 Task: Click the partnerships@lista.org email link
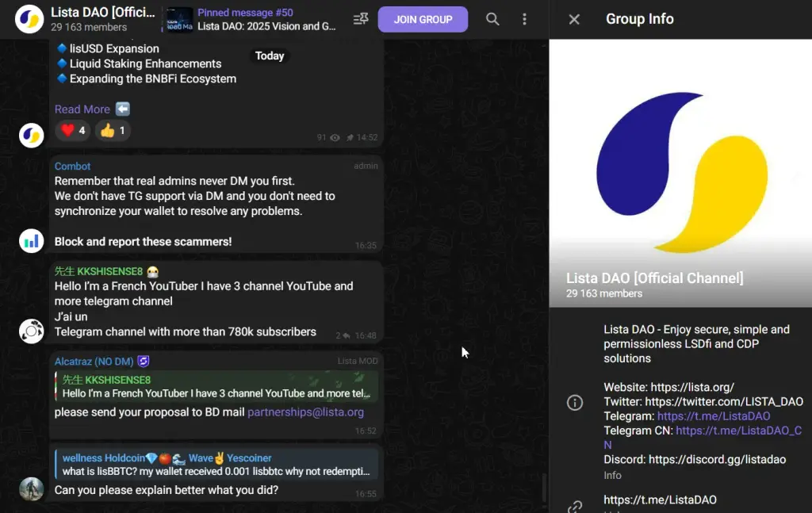(305, 412)
